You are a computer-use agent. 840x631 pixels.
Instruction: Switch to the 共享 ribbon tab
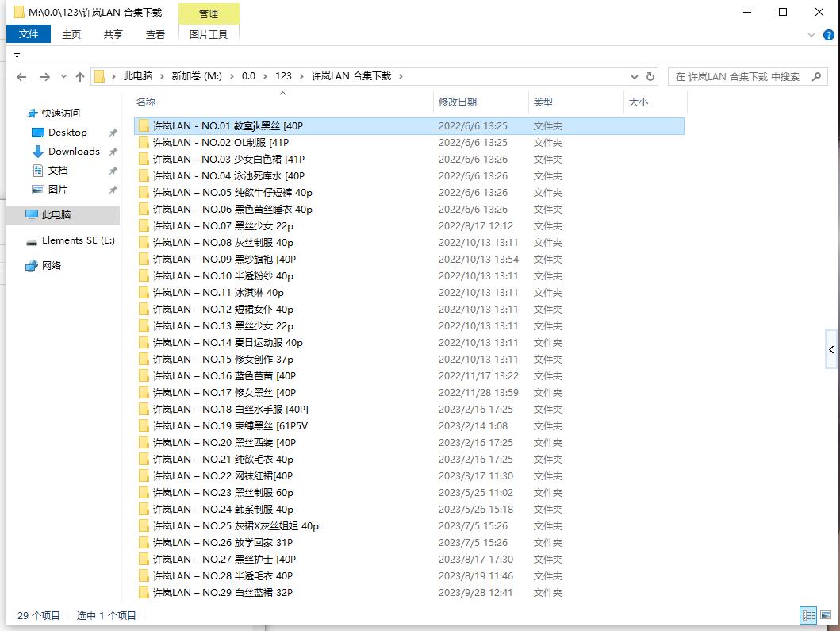pos(113,34)
